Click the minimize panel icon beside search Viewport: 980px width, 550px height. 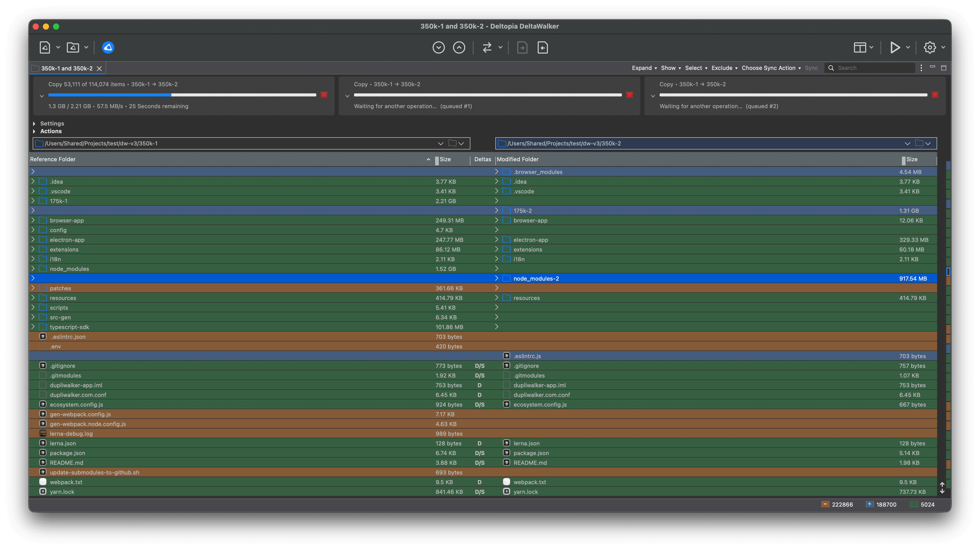(x=933, y=67)
